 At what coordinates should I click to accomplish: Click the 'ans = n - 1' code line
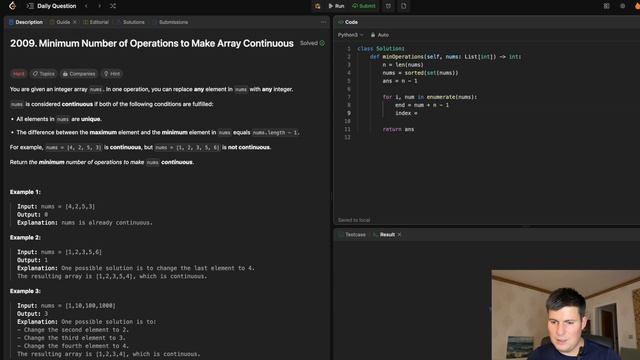(400, 81)
